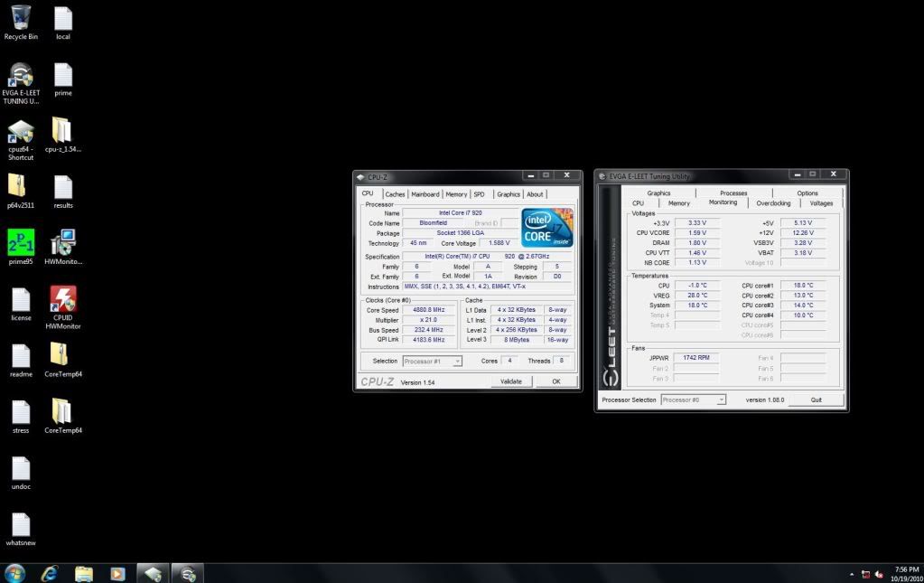Open the Memory tab in E-LEET

(x=679, y=203)
